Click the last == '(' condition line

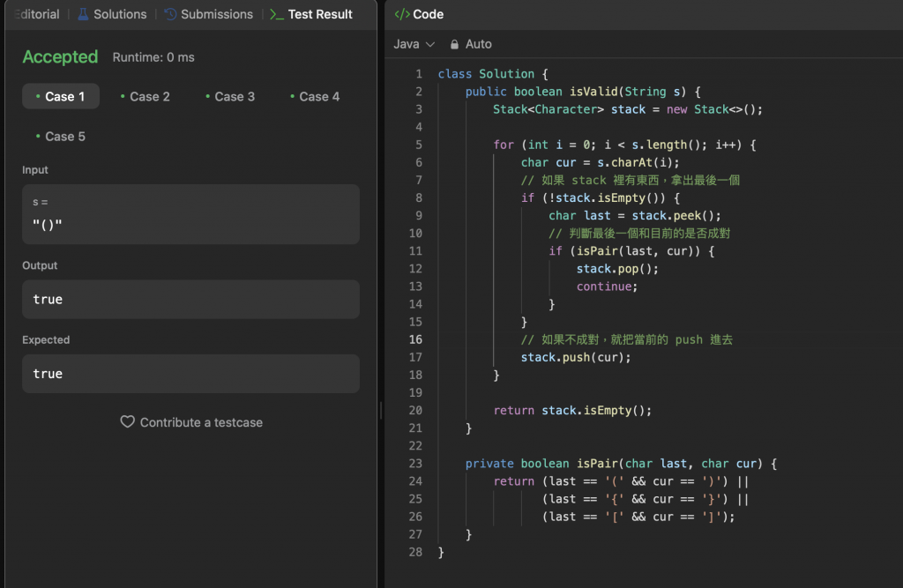point(621,481)
